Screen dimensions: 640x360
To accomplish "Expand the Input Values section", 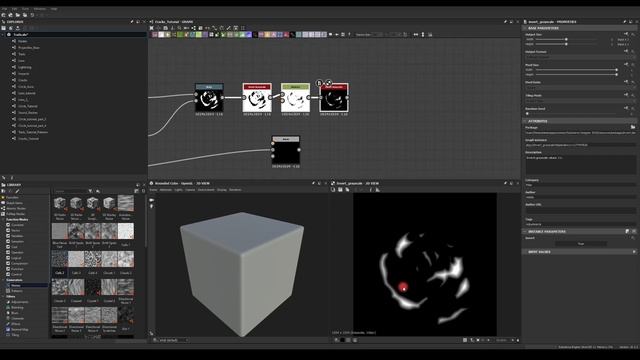I will (x=634, y=252).
